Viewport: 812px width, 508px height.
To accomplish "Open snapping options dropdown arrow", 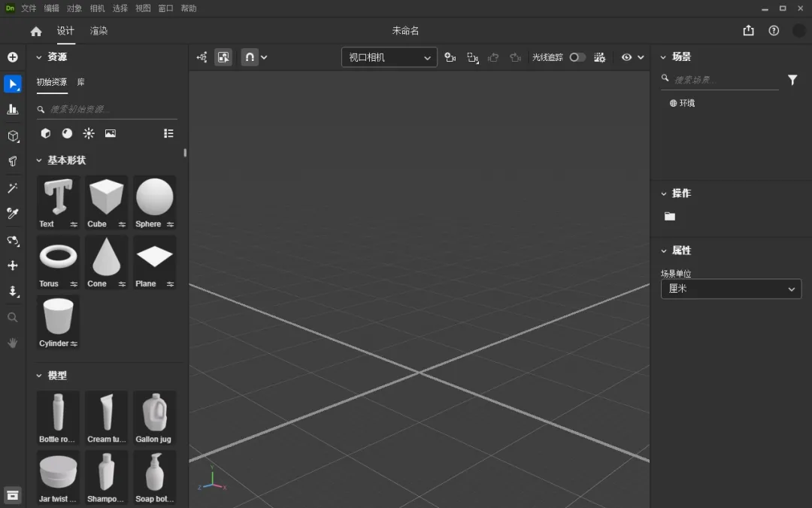I will [264, 57].
